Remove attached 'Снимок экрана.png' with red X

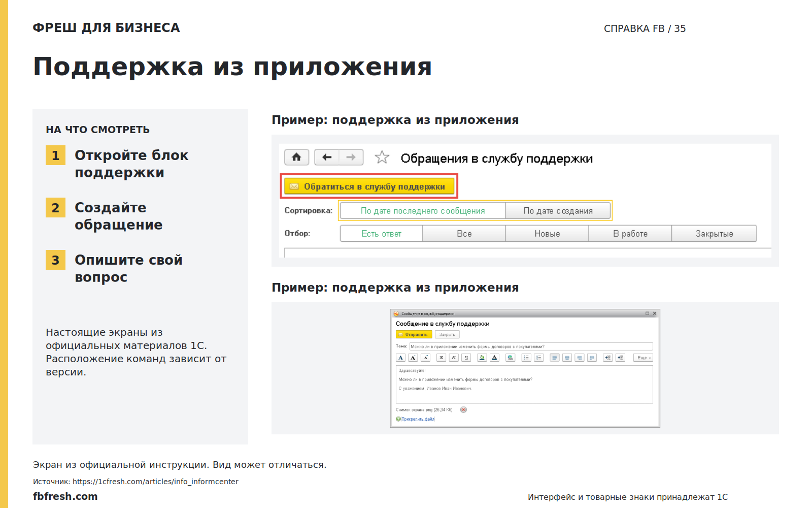coord(463,409)
